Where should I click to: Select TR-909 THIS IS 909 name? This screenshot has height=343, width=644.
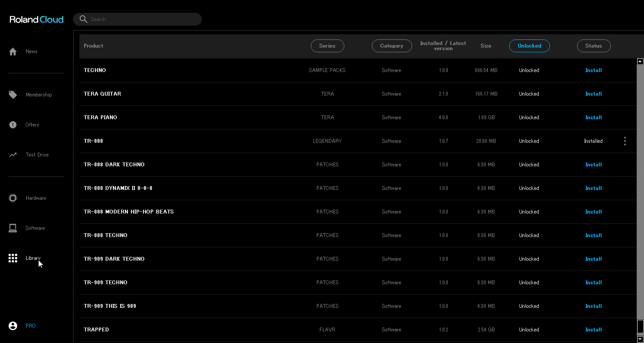click(x=110, y=306)
